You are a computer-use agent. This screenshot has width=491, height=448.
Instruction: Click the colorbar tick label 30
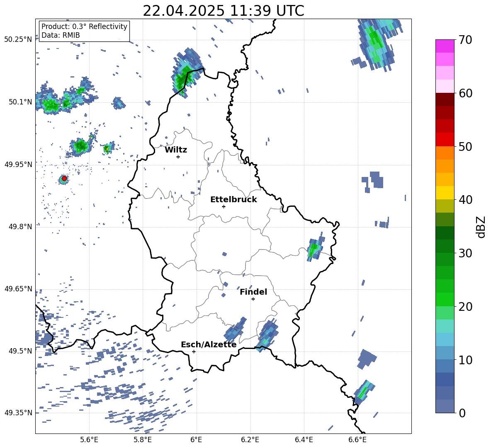pos(465,253)
